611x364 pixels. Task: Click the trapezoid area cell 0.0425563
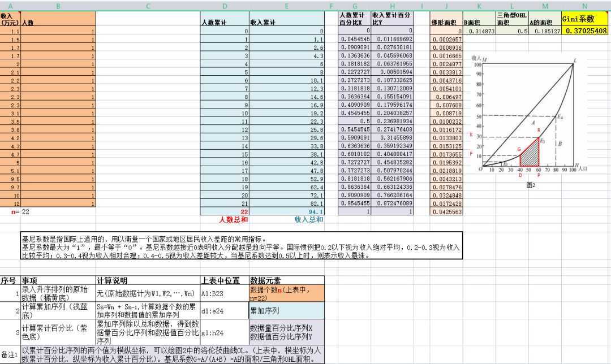(446, 212)
